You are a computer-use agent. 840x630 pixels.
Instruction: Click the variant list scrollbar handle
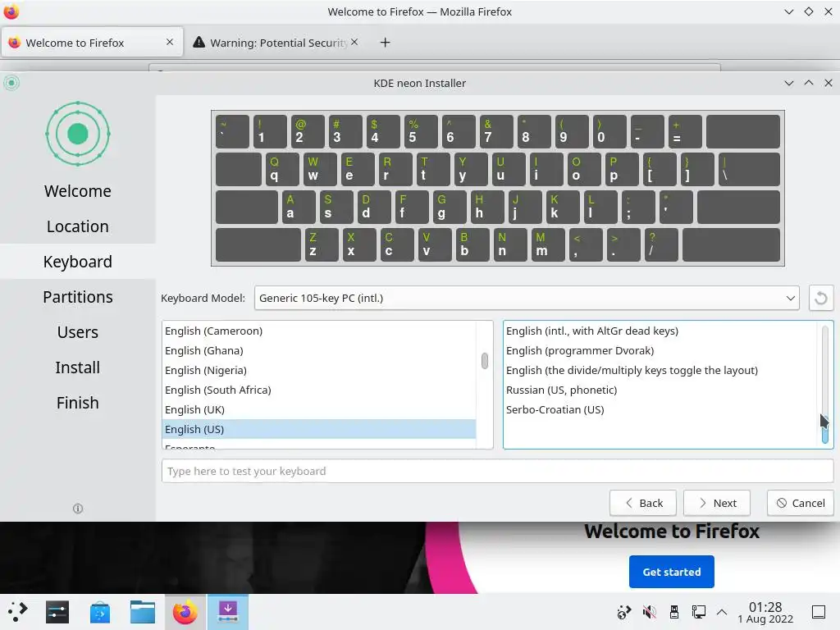825,430
